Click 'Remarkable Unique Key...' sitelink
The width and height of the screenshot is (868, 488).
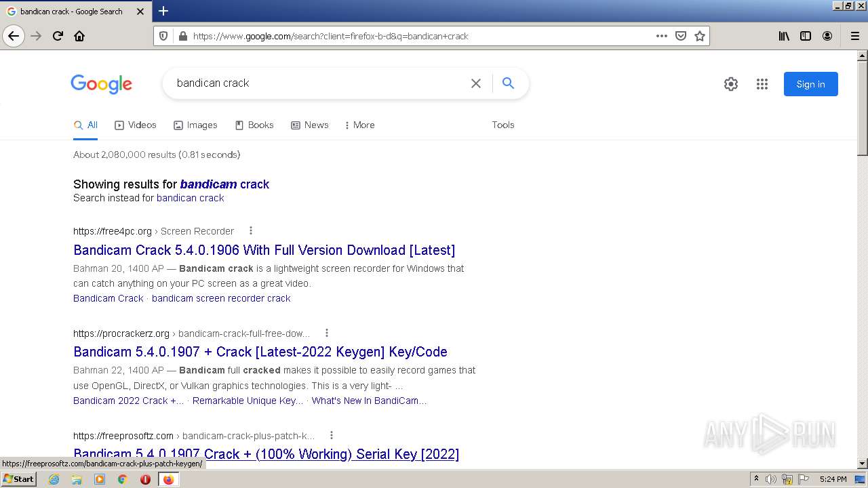tap(248, 401)
